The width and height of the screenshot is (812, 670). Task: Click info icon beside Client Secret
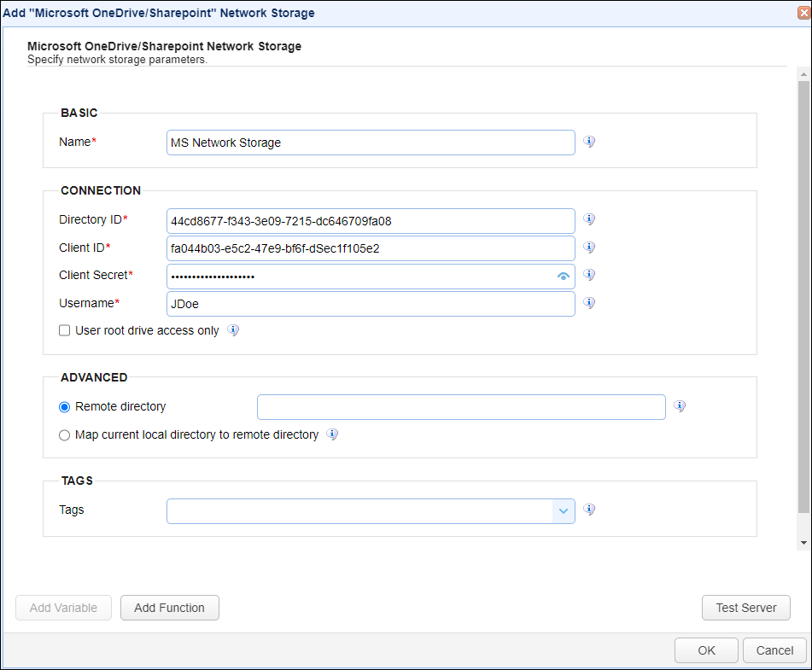point(589,275)
